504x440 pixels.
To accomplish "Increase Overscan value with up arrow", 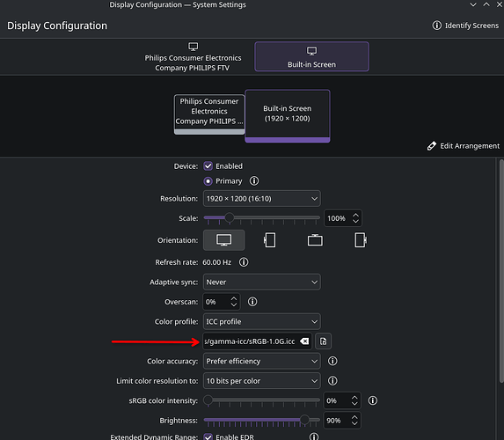I will (x=234, y=299).
